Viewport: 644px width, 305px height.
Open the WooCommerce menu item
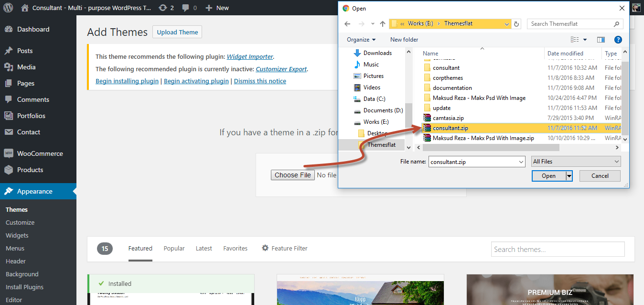40,153
